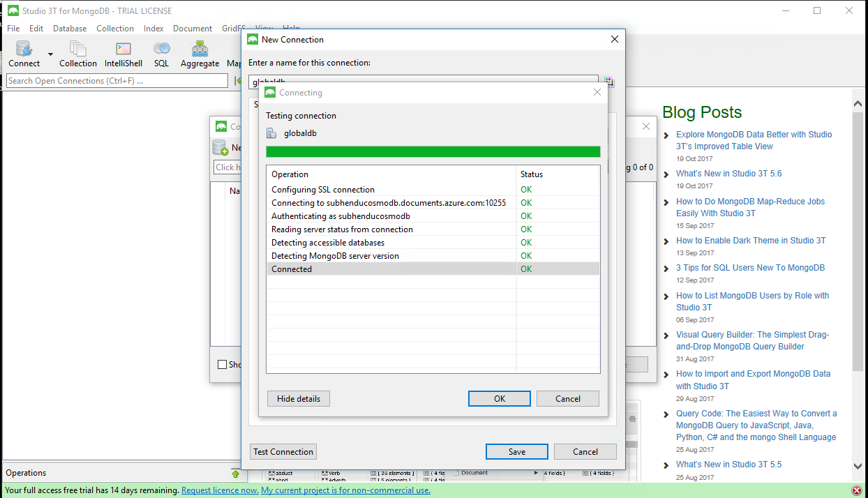
Task: Click the green arrow icon in Operations bar
Action: tap(235, 474)
